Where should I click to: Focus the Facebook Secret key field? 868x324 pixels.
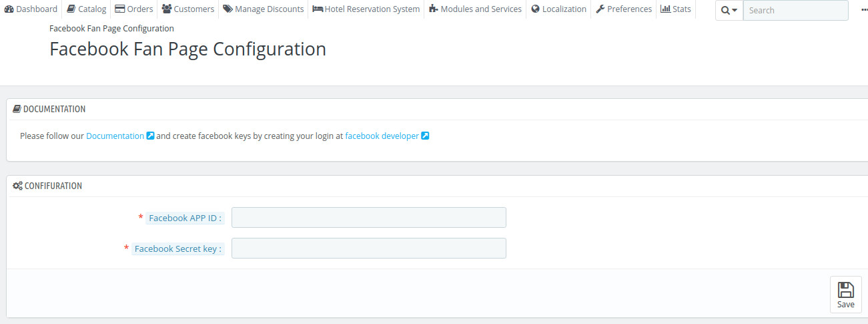click(369, 249)
